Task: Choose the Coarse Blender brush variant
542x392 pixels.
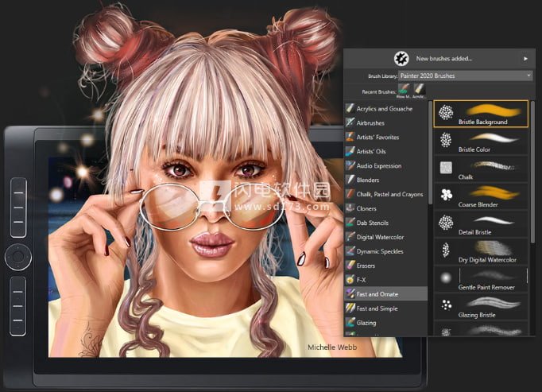Action: (x=481, y=197)
